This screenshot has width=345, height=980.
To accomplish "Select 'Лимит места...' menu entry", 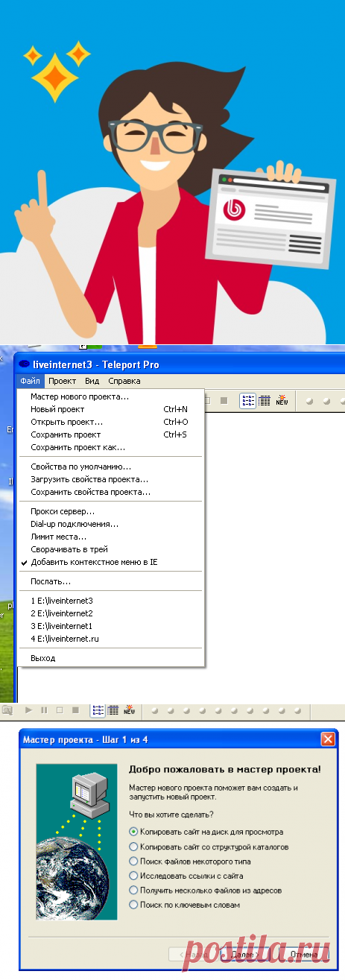I will pyautogui.click(x=110, y=537).
